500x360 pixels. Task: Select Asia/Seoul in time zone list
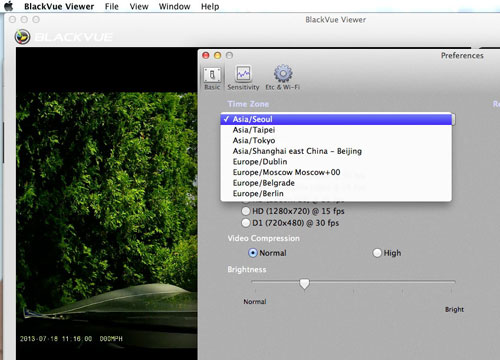(336, 119)
